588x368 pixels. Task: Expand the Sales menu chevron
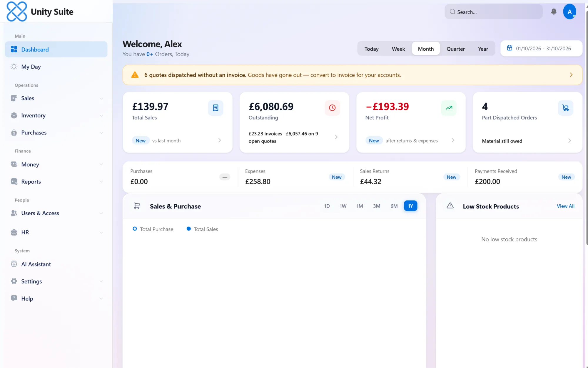(x=101, y=98)
